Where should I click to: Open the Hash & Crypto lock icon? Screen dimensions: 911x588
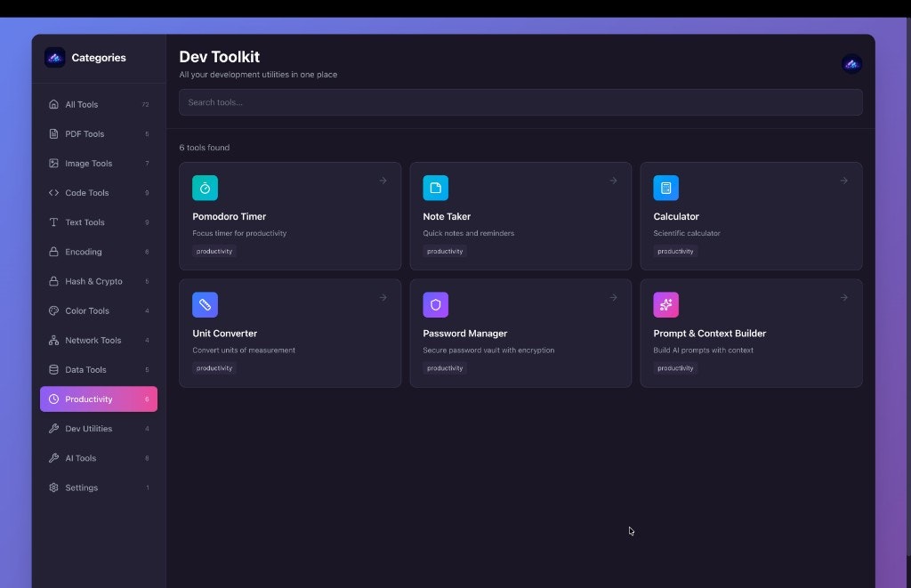click(x=54, y=281)
